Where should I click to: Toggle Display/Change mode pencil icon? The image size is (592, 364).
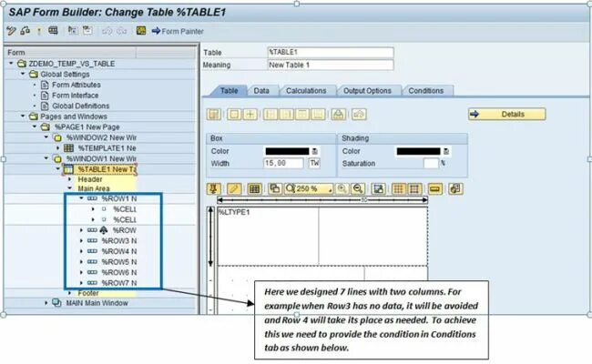point(11,31)
